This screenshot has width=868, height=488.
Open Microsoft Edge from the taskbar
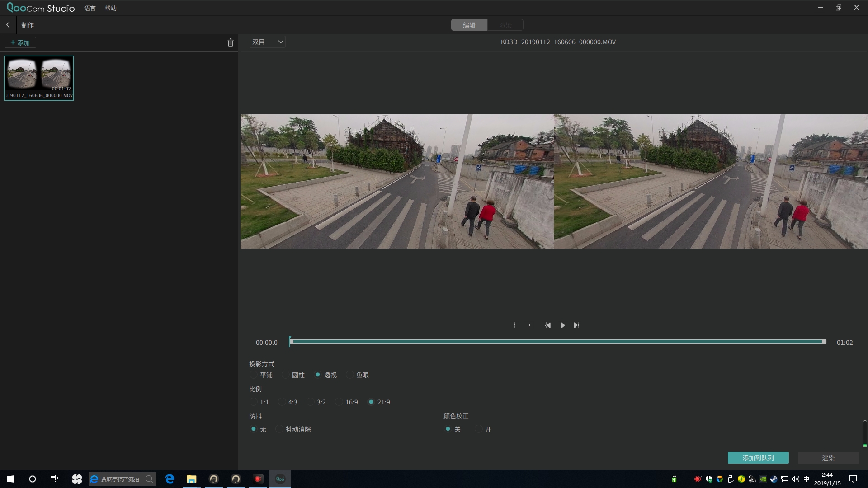tap(170, 479)
